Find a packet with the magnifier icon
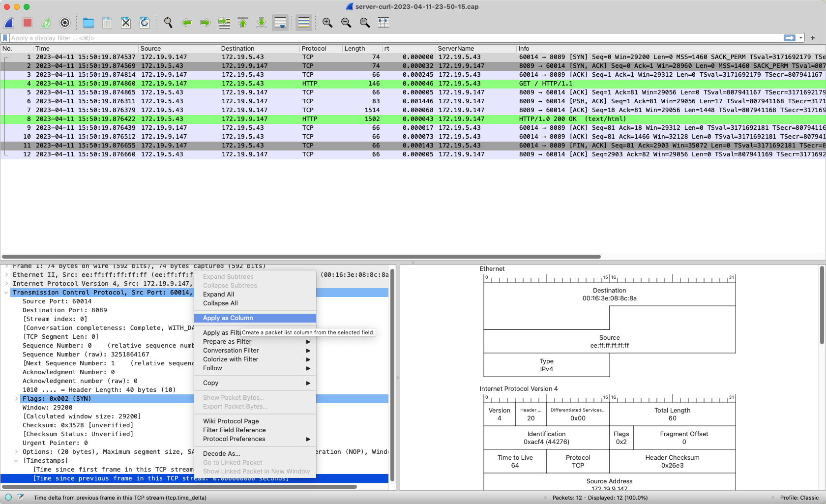Viewport: 826px width, 504px height. [168, 23]
